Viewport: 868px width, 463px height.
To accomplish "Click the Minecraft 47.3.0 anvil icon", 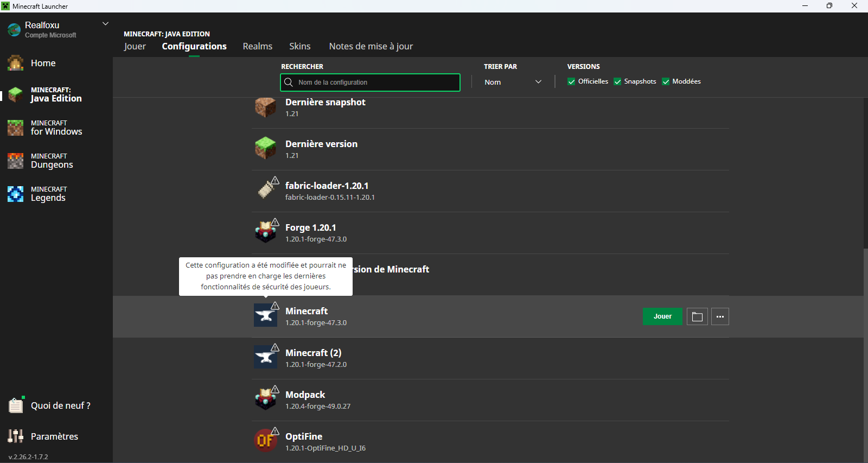I will click(265, 315).
